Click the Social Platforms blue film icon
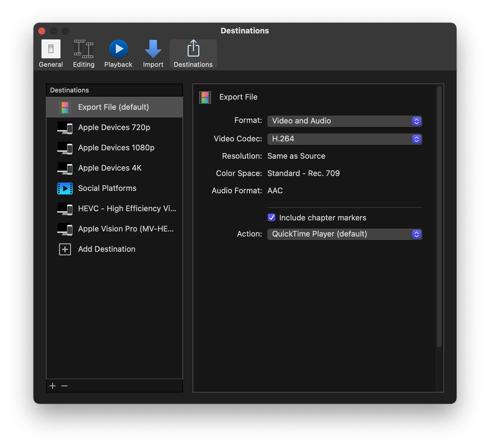 coord(65,189)
